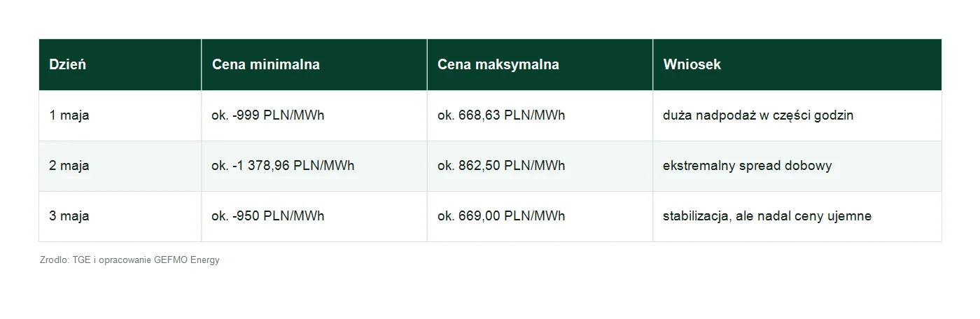Screen dimensions: 980x319
Task: Select the 2 maja row cell
Action: tap(120, 166)
